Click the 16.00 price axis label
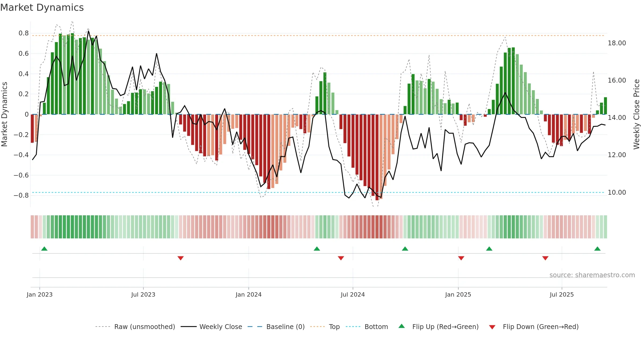Viewport: 644px width, 362px height. [617, 80]
